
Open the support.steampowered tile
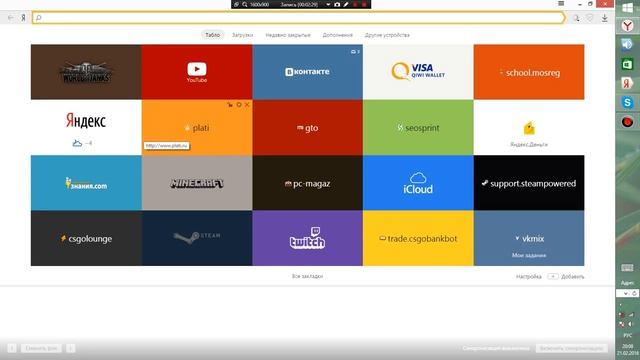(x=529, y=183)
